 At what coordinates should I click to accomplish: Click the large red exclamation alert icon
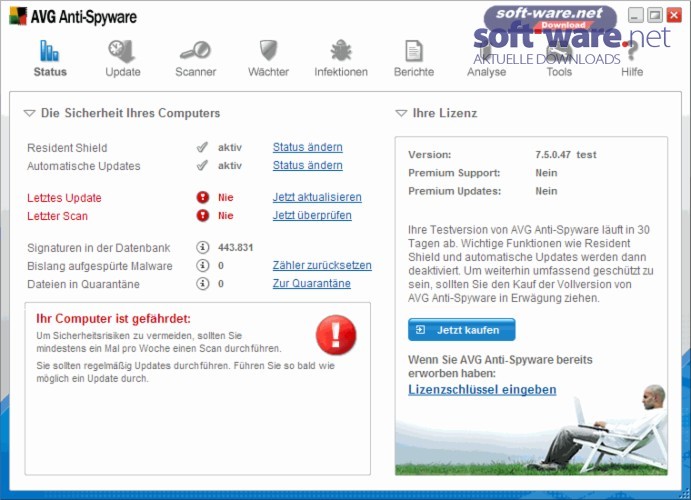[336, 335]
